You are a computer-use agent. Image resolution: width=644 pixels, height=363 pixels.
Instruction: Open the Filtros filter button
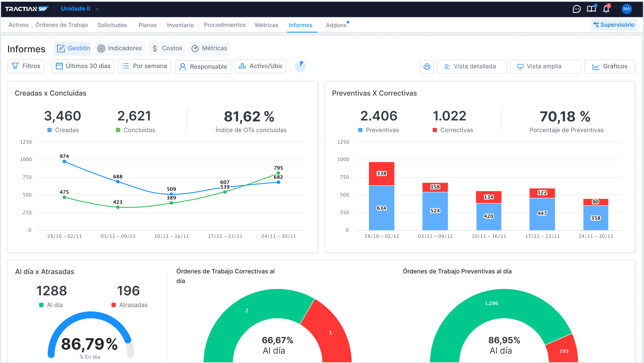click(x=26, y=66)
